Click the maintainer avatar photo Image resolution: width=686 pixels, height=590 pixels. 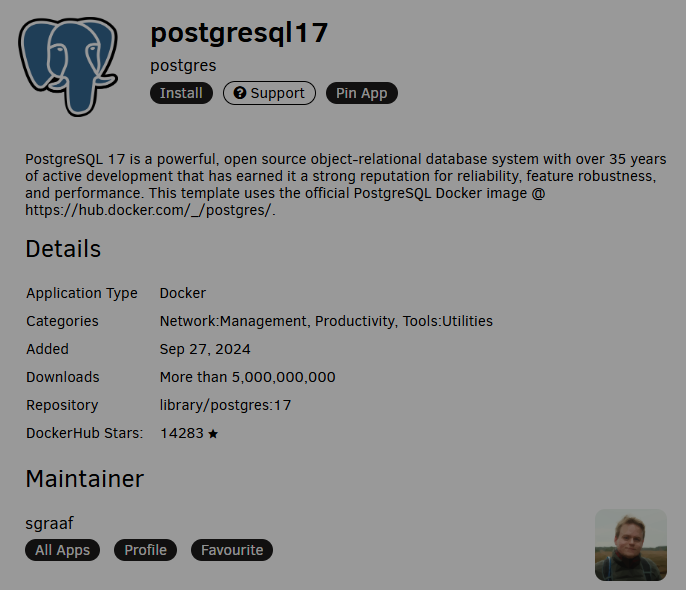pyautogui.click(x=631, y=545)
